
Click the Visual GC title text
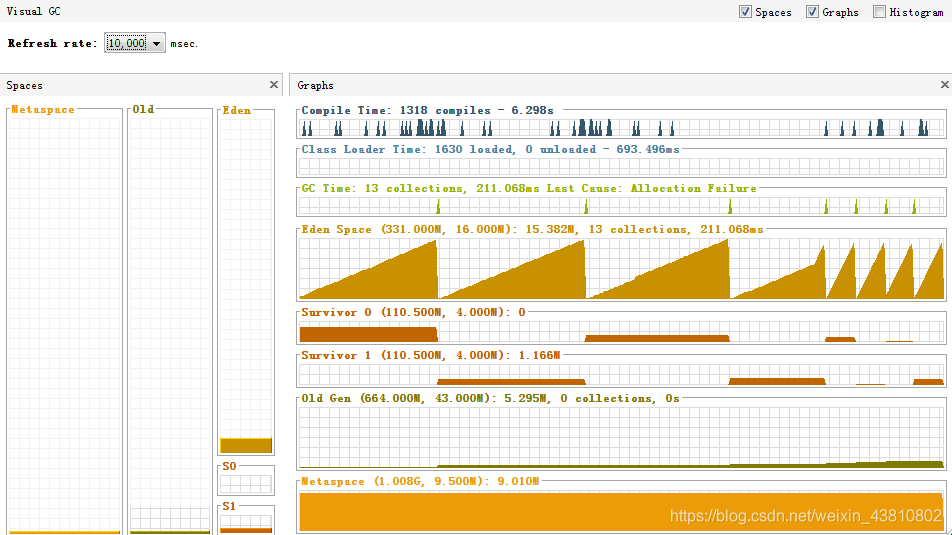coord(33,12)
